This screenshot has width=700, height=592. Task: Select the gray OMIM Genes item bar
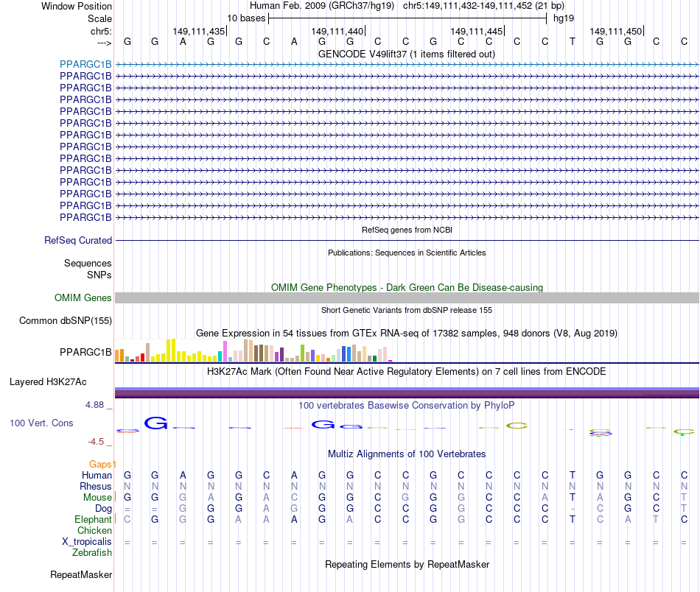pyautogui.click(x=407, y=298)
